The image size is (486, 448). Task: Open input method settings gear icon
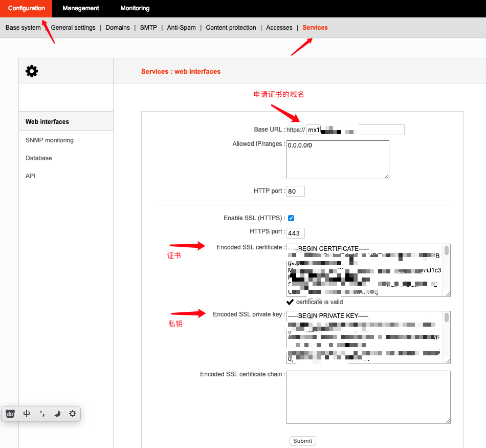(73, 414)
